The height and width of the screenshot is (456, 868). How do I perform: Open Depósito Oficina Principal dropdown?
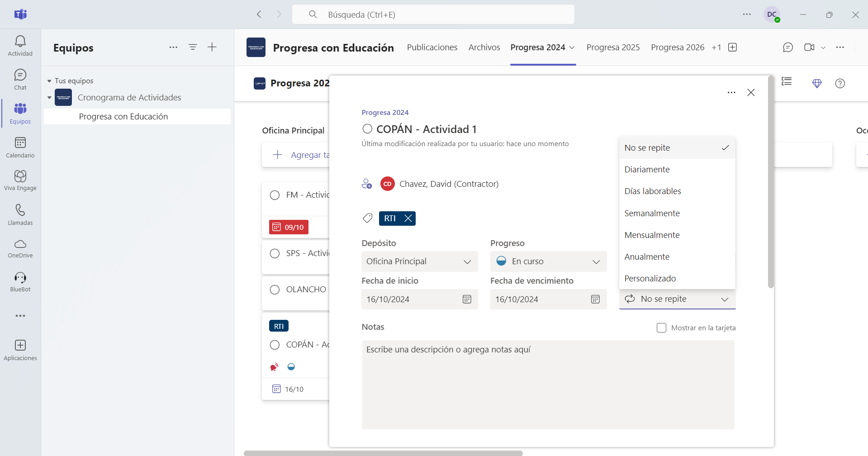419,261
